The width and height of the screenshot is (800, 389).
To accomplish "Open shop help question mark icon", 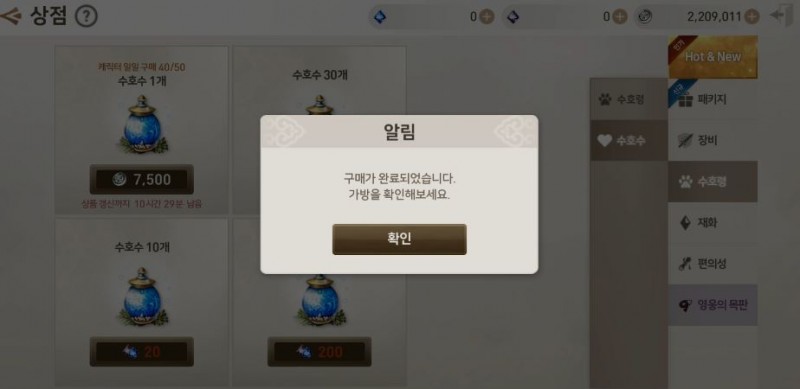I will tap(86, 17).
